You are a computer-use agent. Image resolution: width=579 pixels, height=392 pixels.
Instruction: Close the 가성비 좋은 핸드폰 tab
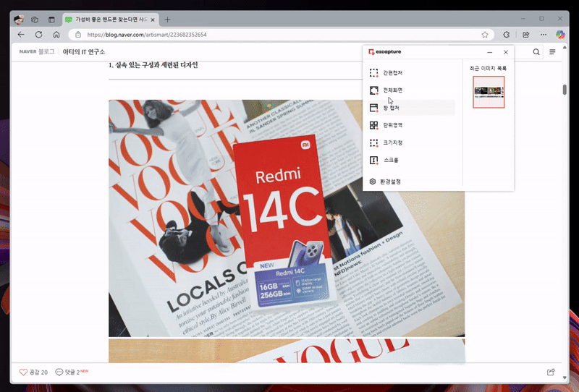[x=153, y=20]
